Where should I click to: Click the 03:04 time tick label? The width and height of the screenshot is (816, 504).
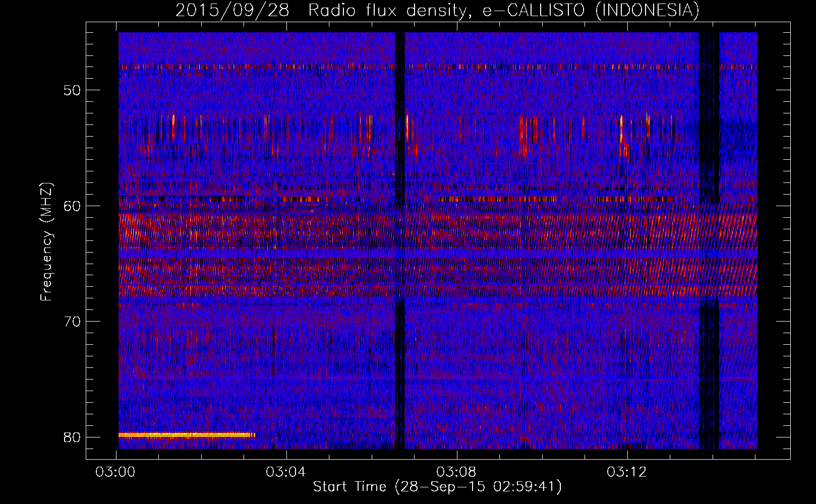click(286, 472)
